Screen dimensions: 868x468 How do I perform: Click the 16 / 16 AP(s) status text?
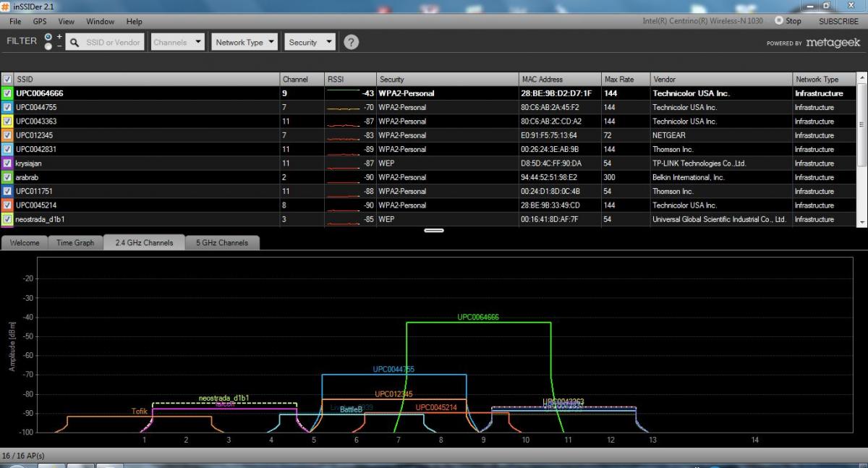pos(23,456)
